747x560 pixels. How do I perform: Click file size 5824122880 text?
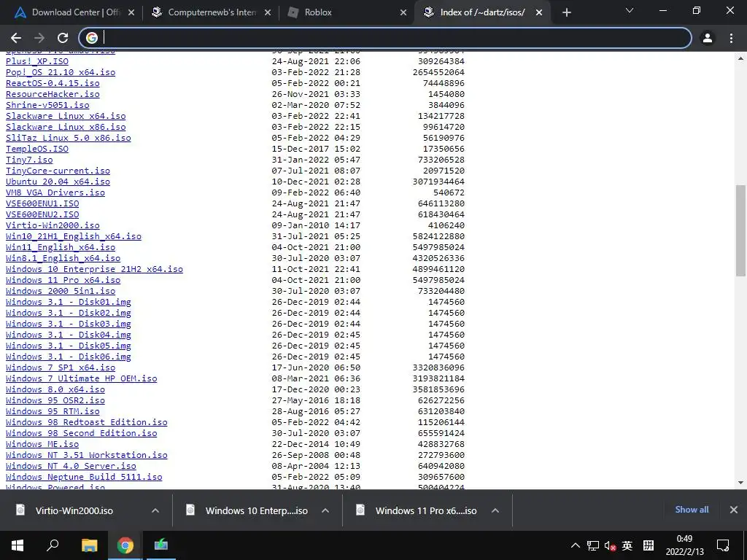click(438, 236)
